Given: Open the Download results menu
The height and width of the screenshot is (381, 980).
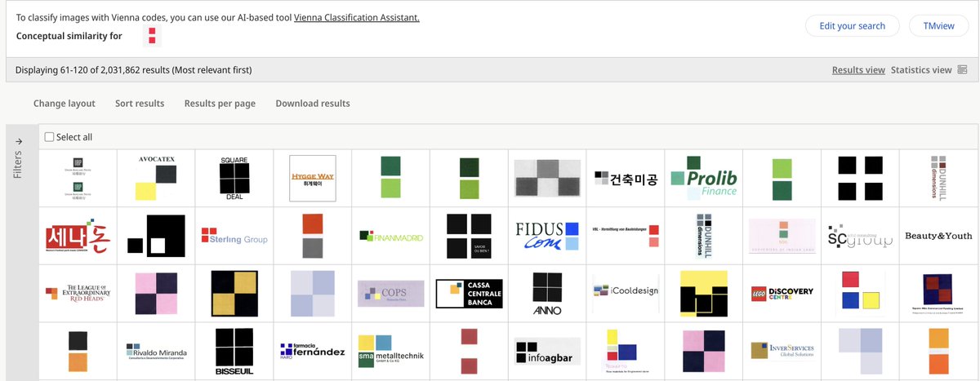Looking at the screenshot, I should 313,104.
